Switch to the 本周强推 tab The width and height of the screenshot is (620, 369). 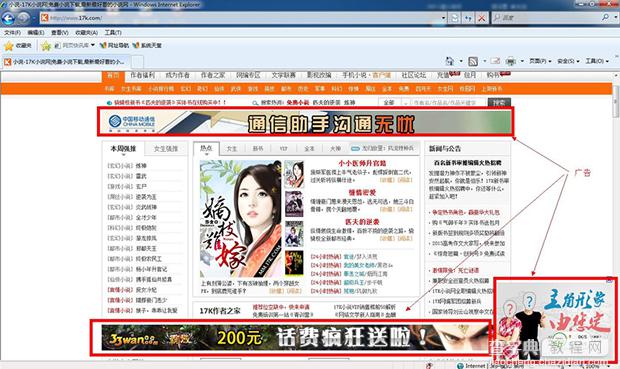pos(123,149)
